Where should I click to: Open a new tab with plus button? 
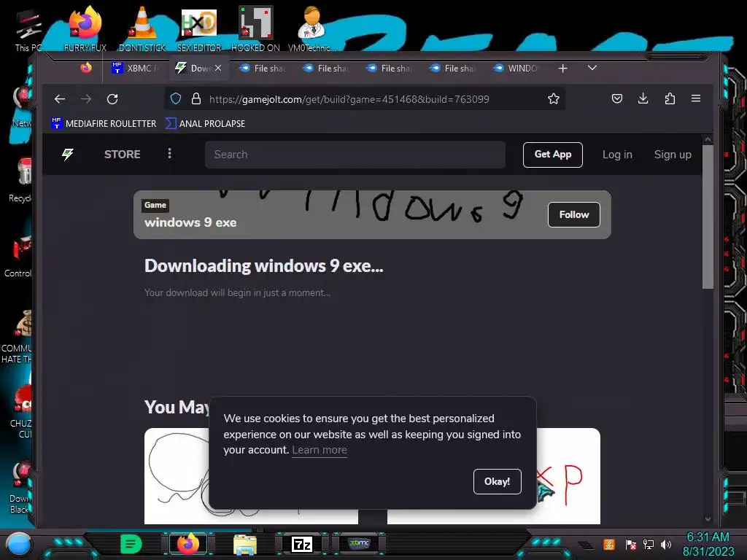click(562, 68)
